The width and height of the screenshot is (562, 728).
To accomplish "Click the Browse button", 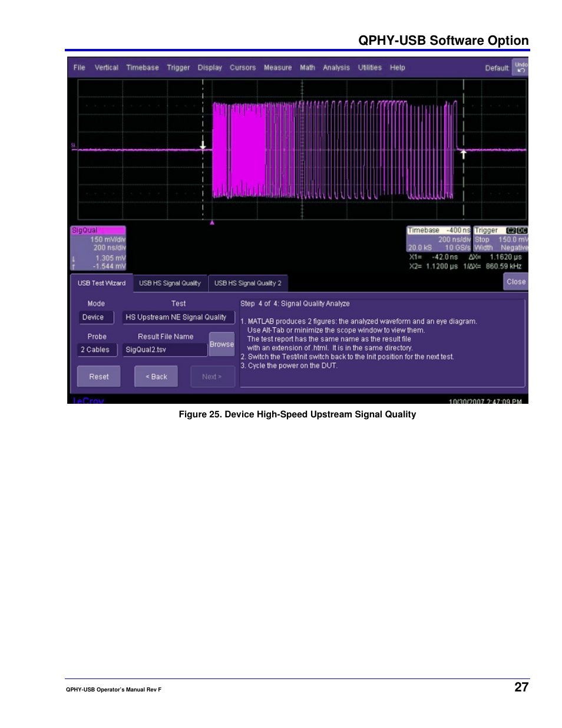I will click(x=222, y=344).
